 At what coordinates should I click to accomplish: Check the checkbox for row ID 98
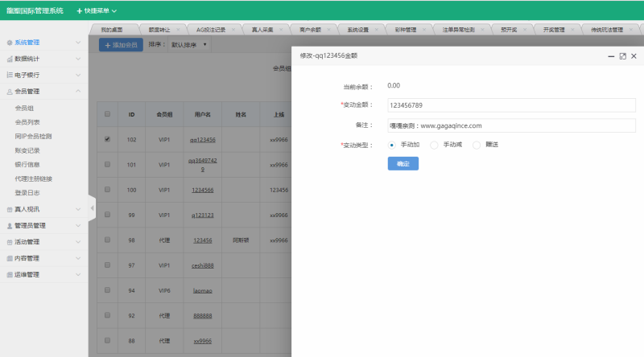(x=107, y=240)
